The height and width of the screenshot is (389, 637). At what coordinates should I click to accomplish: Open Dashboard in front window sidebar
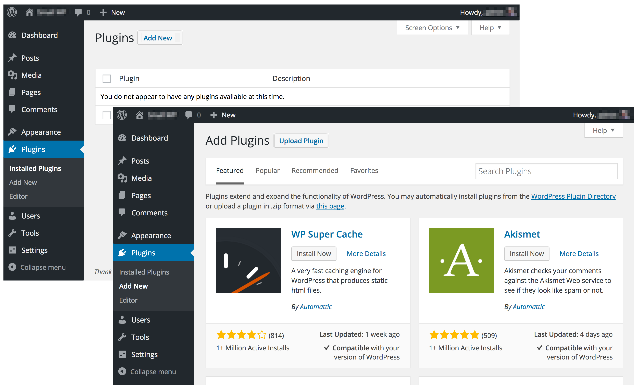click(144, 138)
